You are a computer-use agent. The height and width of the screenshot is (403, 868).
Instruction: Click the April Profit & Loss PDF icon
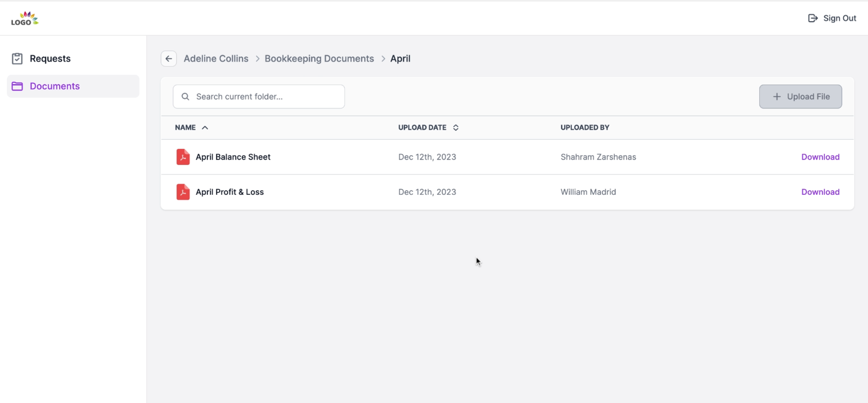click(x=183, y=192)
